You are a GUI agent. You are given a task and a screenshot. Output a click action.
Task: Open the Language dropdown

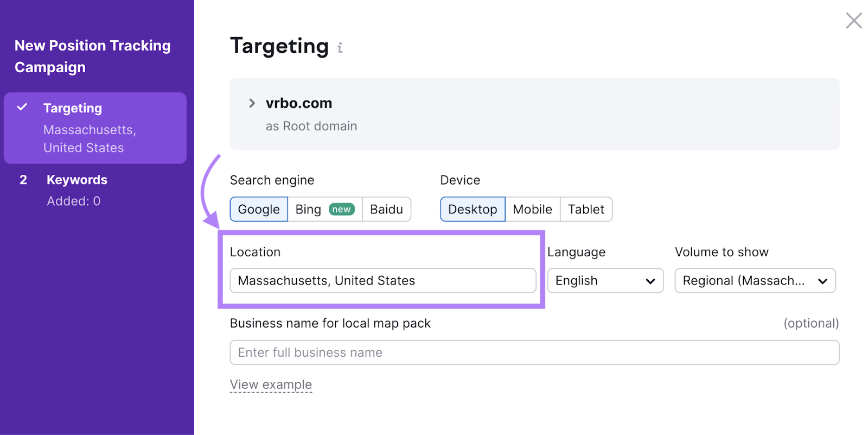tap(605, 281)
